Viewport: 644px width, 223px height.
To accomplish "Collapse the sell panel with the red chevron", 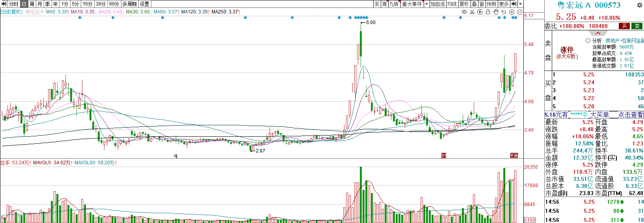I will point(598,33).
